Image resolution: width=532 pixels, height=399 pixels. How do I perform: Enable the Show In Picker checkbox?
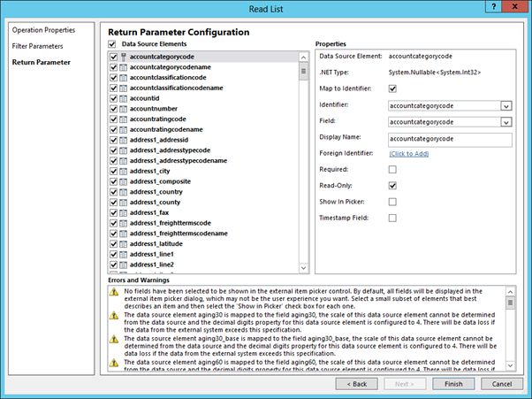[392, 202]
